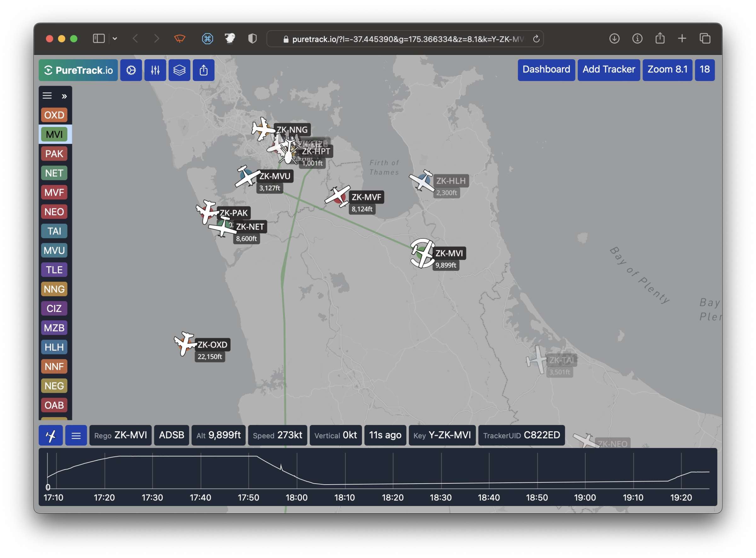Toggle the aircraft follow button in info bar
The width and height of the screenshot is (756, 558).
(x=51, y=436)
